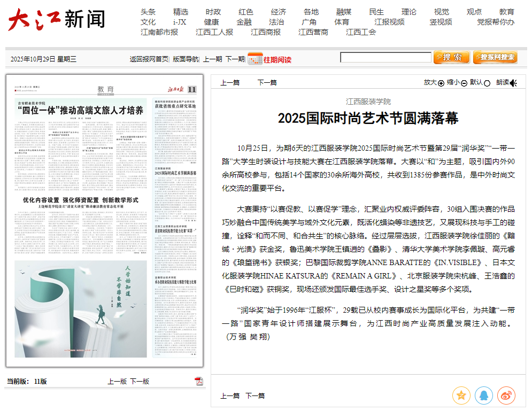Add to favorites with the star icon
This screenshot has width=532, height=411.
(x=461, y=396)
